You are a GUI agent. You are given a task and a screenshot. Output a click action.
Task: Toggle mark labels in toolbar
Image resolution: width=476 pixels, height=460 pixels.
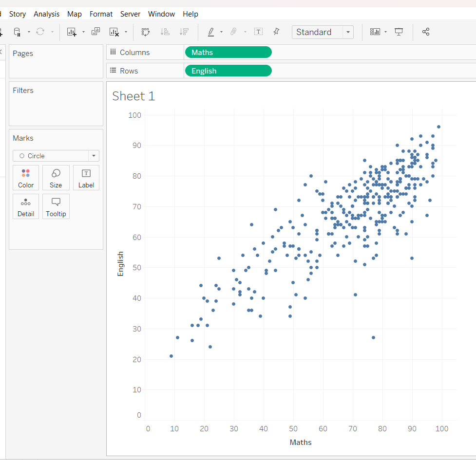click(258, 32)
